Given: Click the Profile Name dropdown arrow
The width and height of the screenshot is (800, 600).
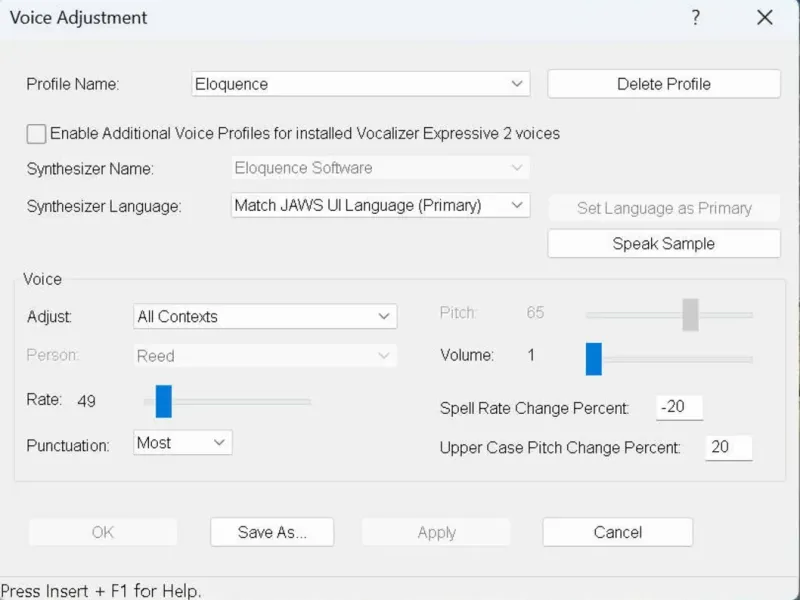Looking at the screenshot, I should 517,85.
